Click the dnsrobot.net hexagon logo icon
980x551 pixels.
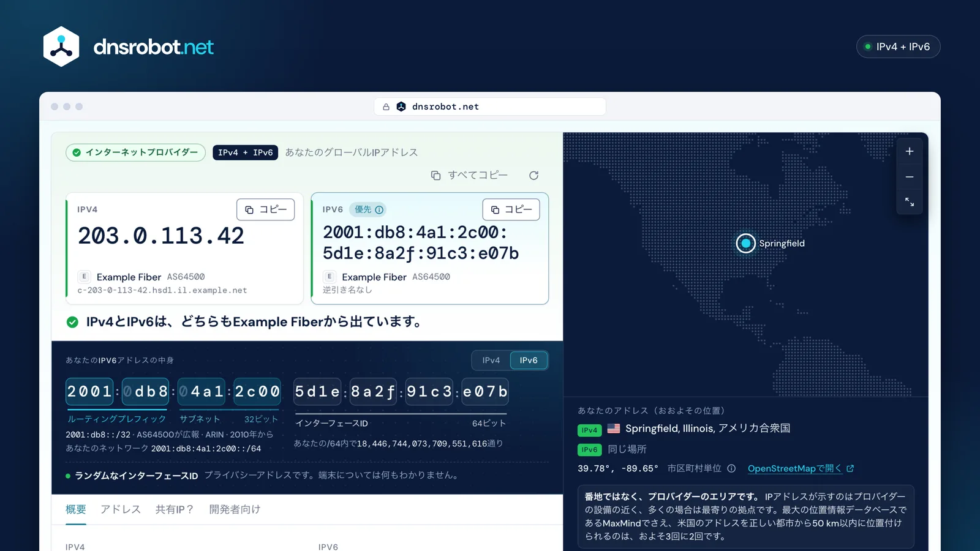[x=61, y=47]
